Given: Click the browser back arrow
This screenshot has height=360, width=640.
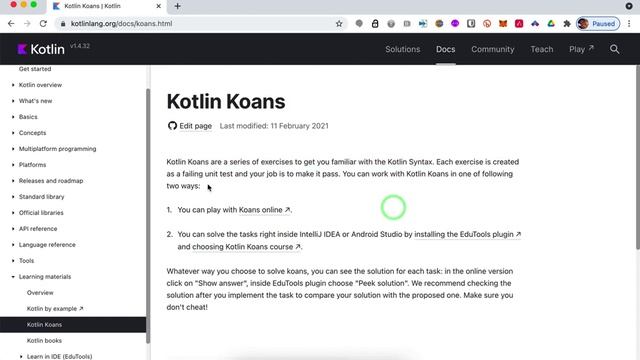Looking at the screenshot, I should pos(11,24).
